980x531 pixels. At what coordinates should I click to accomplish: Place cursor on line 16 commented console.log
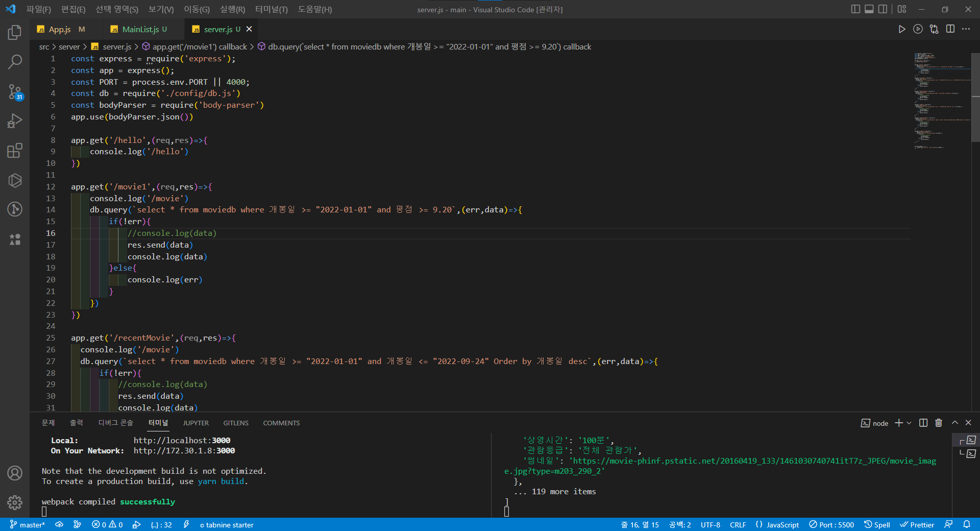172,233
